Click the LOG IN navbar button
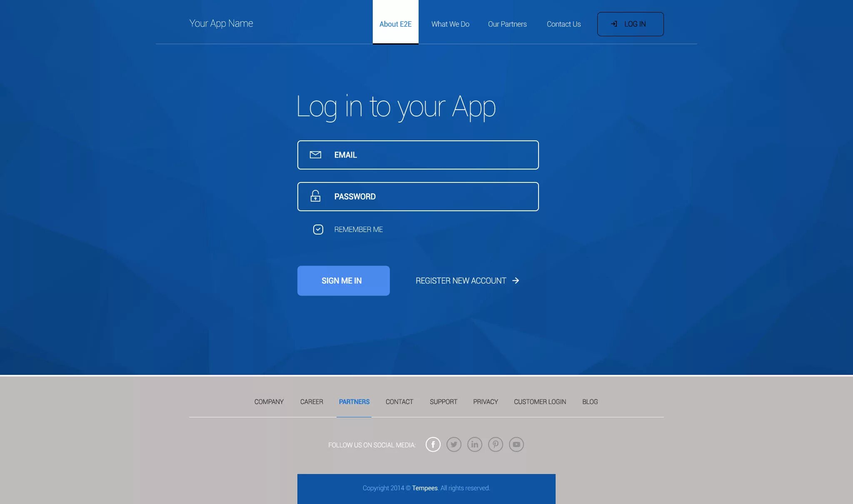This screenshot has width=853, height=504. coord(630,24)
